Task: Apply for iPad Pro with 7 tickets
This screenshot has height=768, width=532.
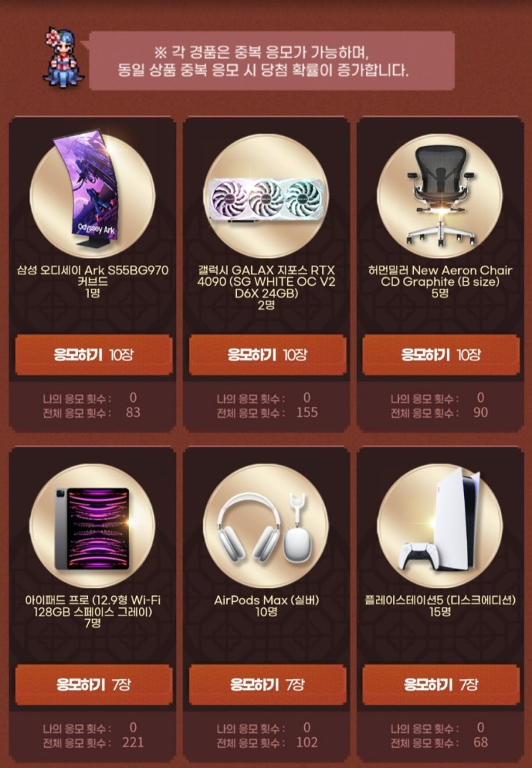Action: coord(94,684)
